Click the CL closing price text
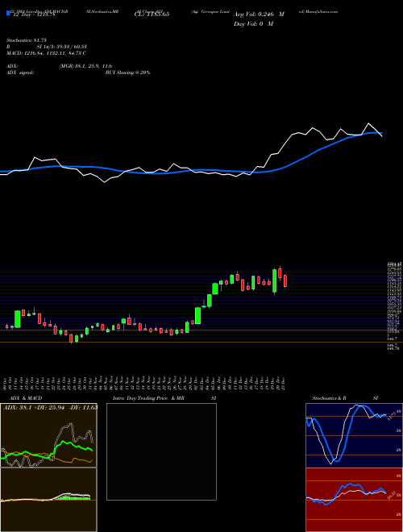 152,15
